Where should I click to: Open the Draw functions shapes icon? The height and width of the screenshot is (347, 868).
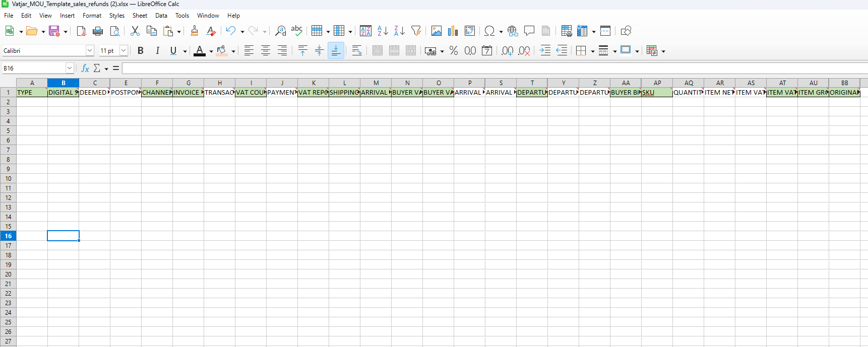(x=626, y=31)
